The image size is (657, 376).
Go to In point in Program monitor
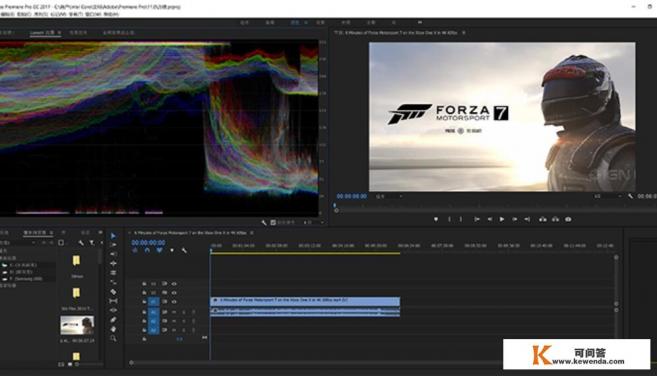[477, 219]
